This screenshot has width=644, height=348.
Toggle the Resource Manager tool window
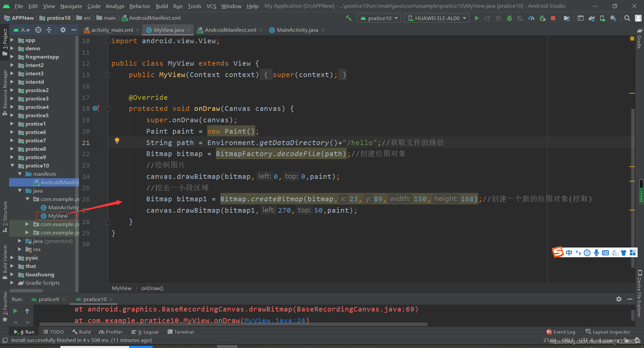click(5, 92)
